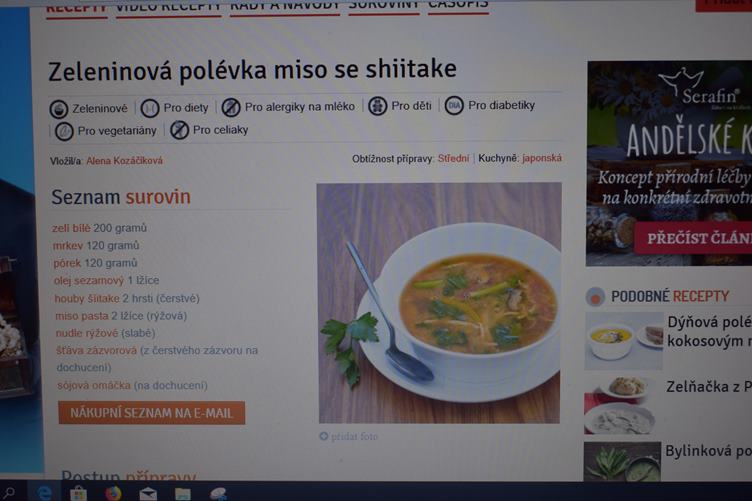Click the miso soup recipe photo
Screen dimensions: 752x501
click(x=439, y=303)
